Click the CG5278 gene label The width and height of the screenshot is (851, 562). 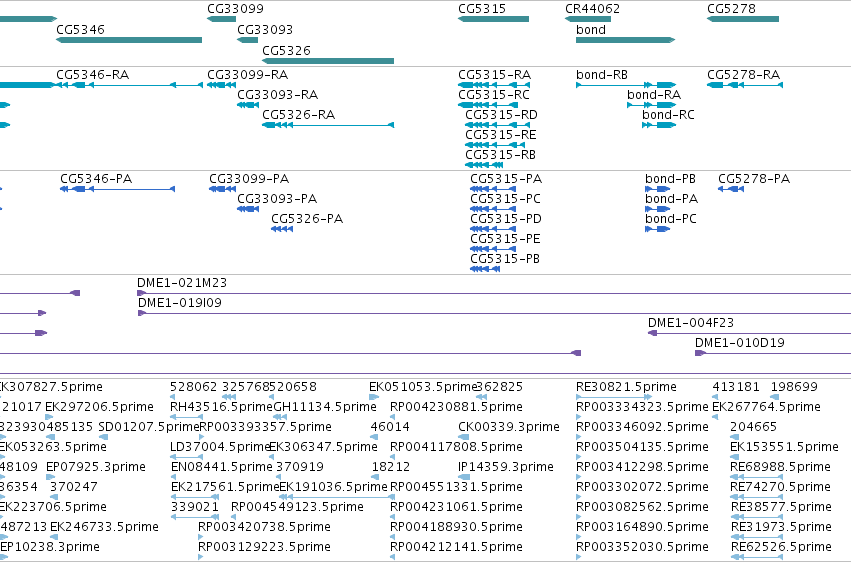[x=731, y=9]
